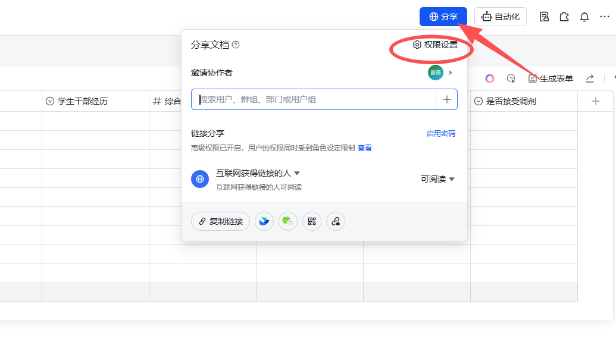Click the 启用密码 link
Screen dimensions: 616x364
pyautogui.click(x=440, y=134)
